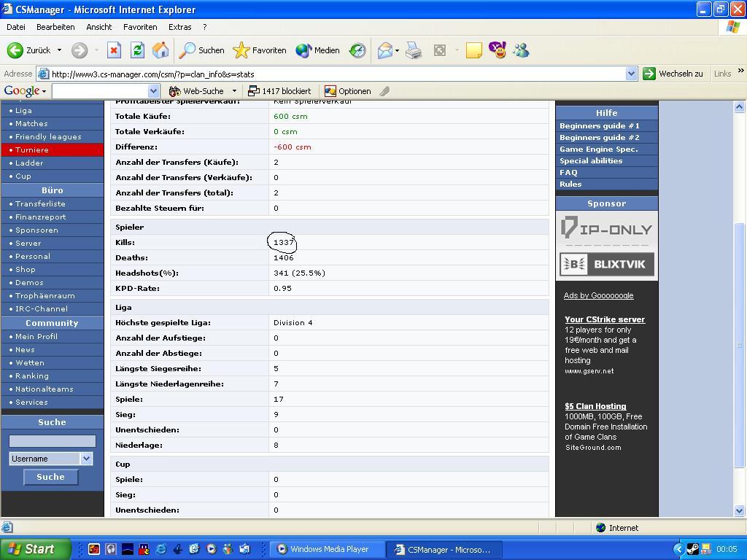Click the mail envelope toolbar icon
Viewport: 747px width, 560px height.
384,50
